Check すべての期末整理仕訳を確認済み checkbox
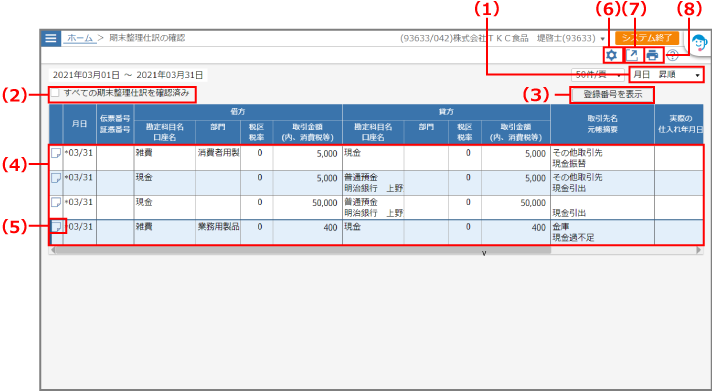Screen dimensions: 712x391 click(55, 93)
